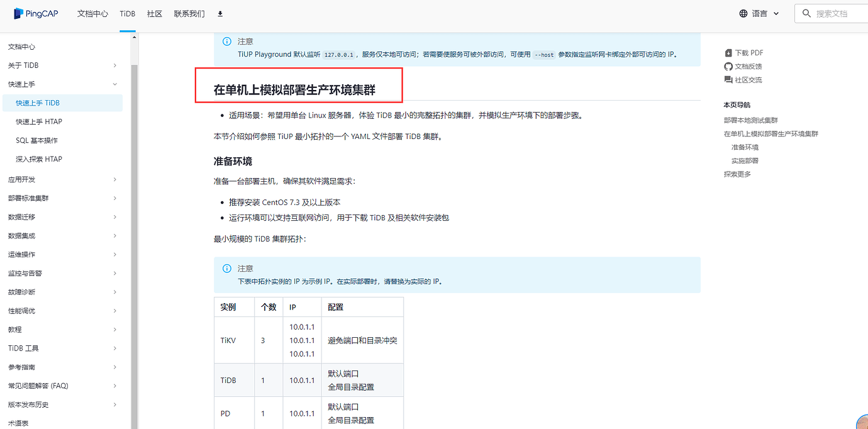Click the TiKV table cell

(234, 340)
